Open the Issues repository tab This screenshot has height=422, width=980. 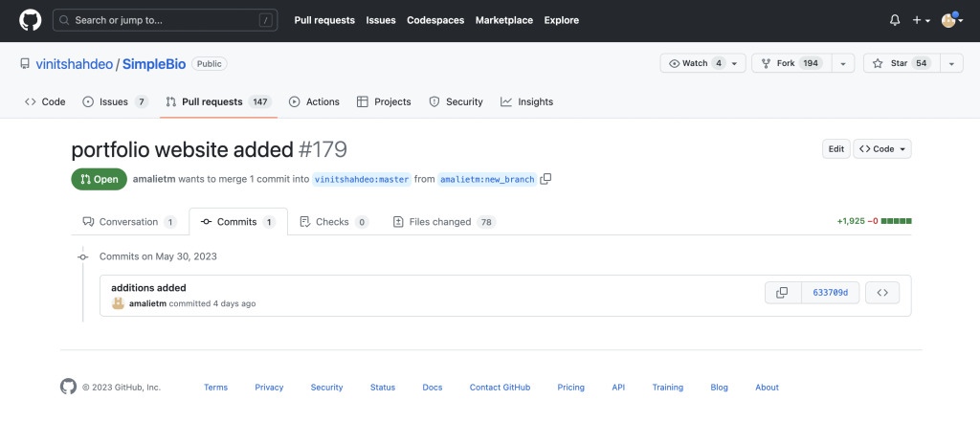point(116,101)
